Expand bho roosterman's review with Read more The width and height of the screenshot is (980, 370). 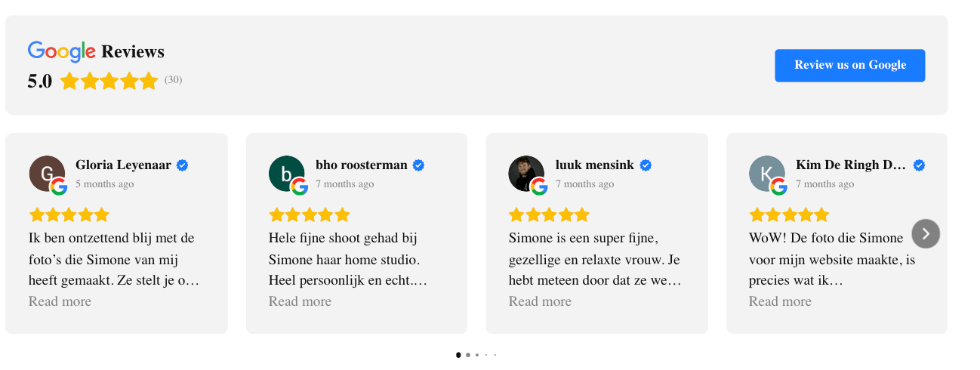point(300,301)
